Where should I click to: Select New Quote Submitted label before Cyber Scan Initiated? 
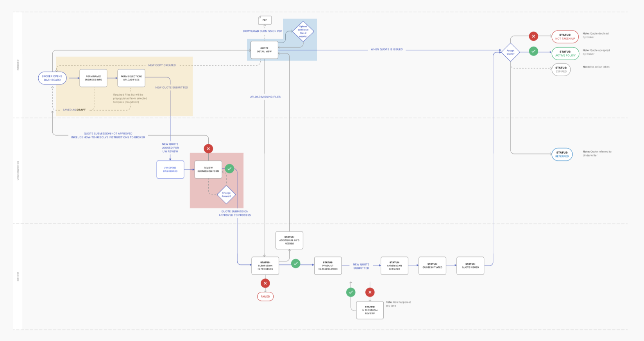361,266
